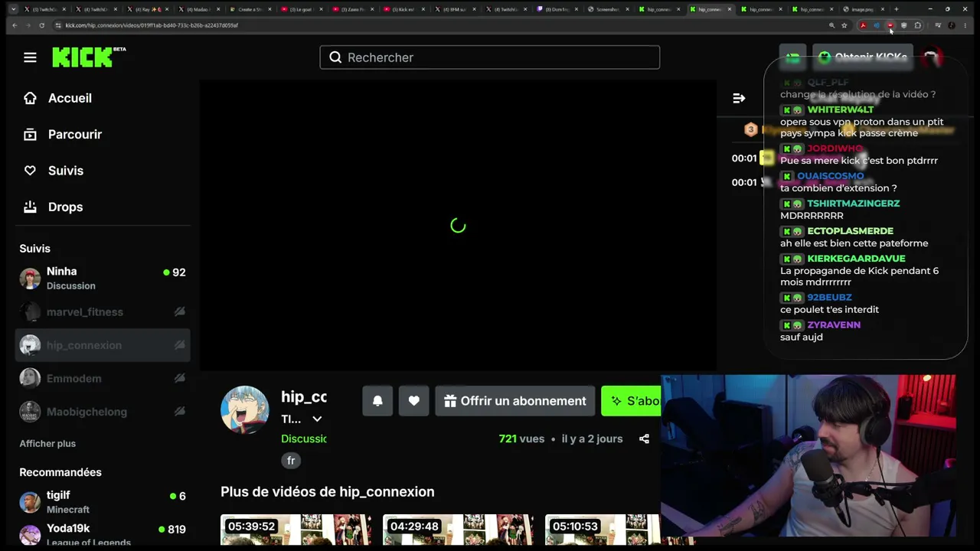Click the loading video player area

coord(458,226)
